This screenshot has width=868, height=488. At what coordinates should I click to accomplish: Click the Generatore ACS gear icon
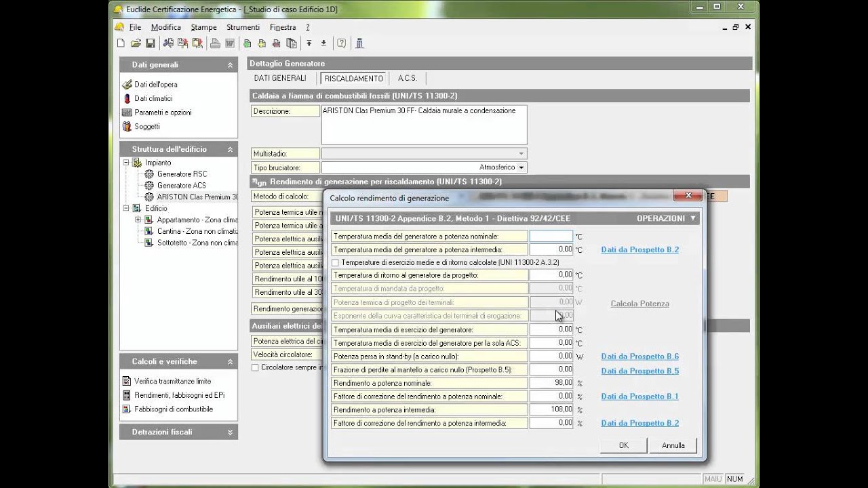tap(149, 186)
